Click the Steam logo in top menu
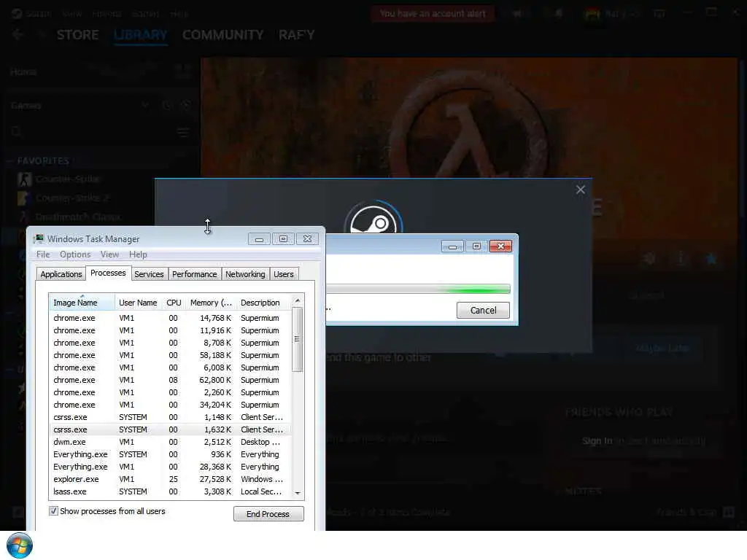Screen dimensions: 747x560 17,13
